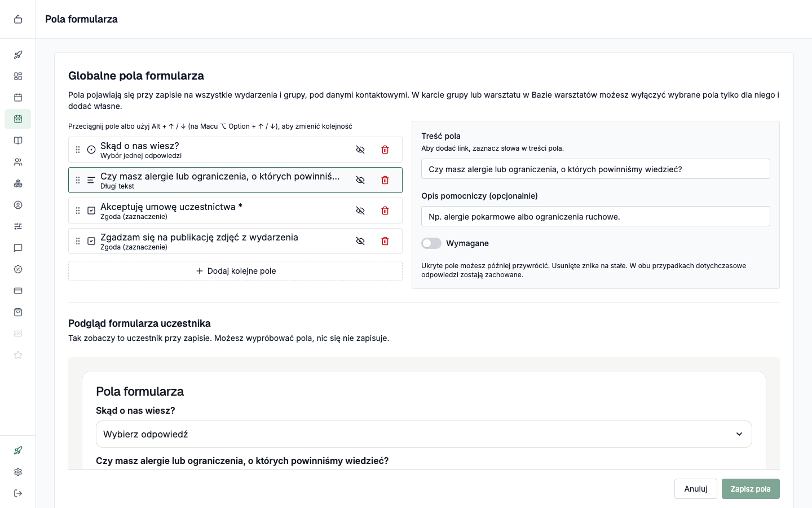Image resolution: width=812 pixels, height=508 pixels.
Task: Open settings via the gear sidebar icon
Action: coord(18,472)
